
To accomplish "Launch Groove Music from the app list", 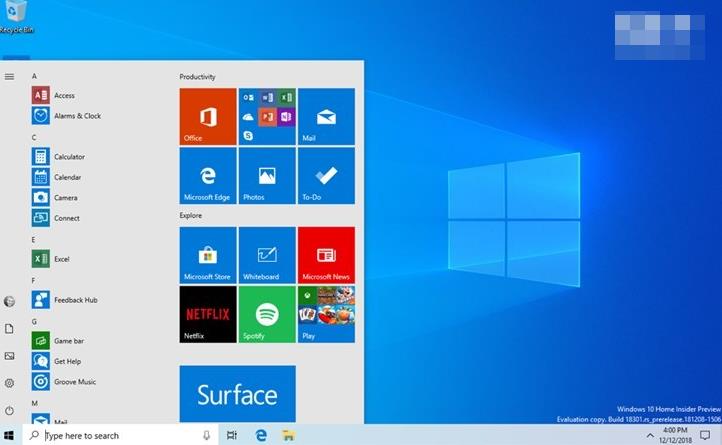I will 64,381.
